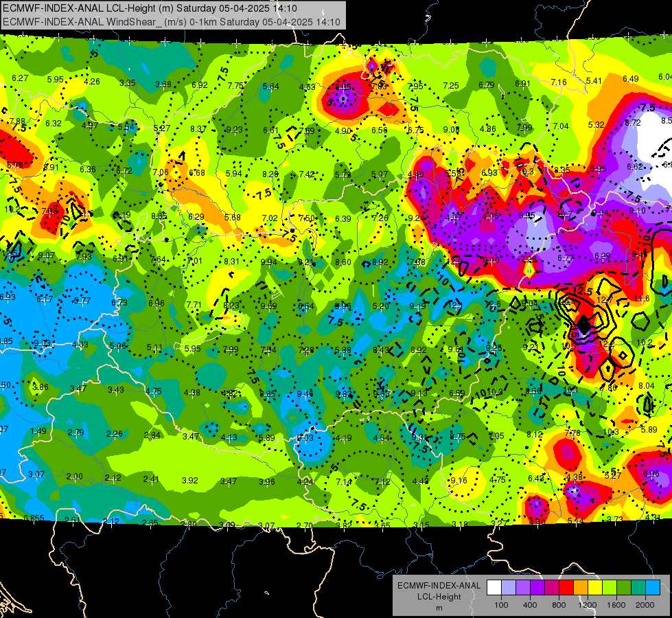Select the red legend swatch
The image size is (672, 618).
click(566, 587)
